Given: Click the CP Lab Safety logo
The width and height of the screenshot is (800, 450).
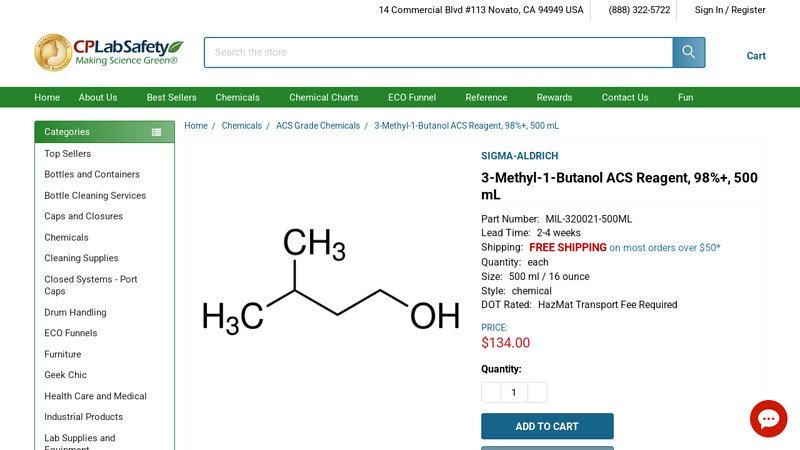Looking at the screenshot, I should (108, 52).
